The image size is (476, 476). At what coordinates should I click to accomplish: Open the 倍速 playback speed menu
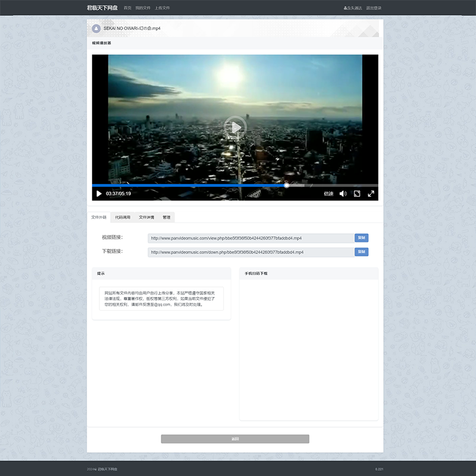328,193
